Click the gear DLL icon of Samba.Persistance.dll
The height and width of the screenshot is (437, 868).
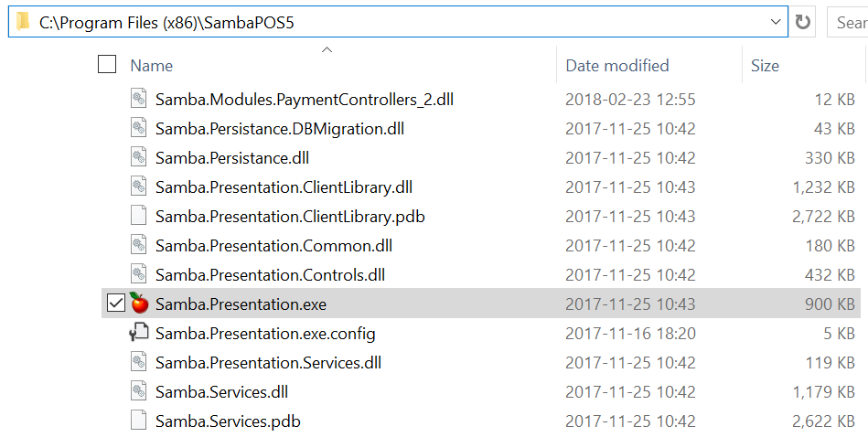(139, 157)
